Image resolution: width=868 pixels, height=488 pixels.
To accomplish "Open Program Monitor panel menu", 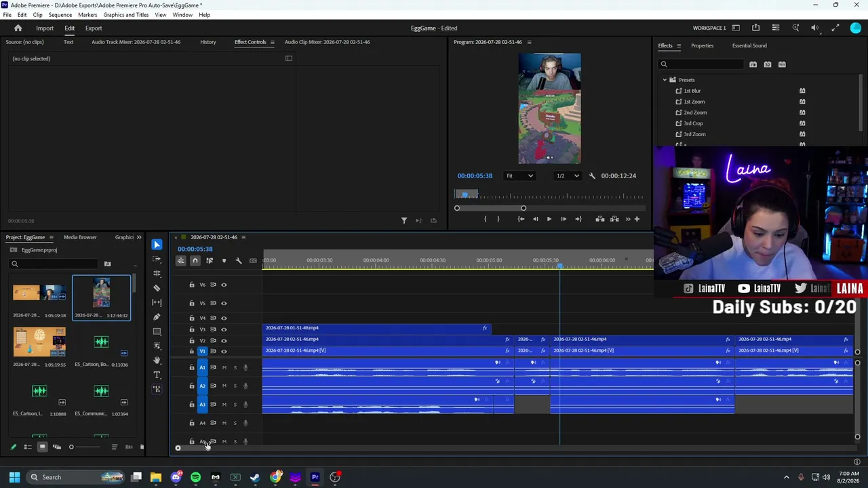I will tap(529, 42).
